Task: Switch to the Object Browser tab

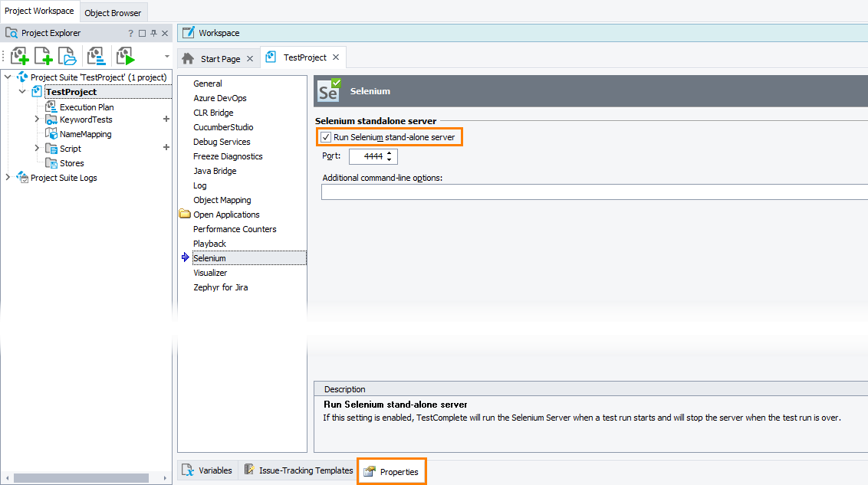Action: (x=113, y=13)
